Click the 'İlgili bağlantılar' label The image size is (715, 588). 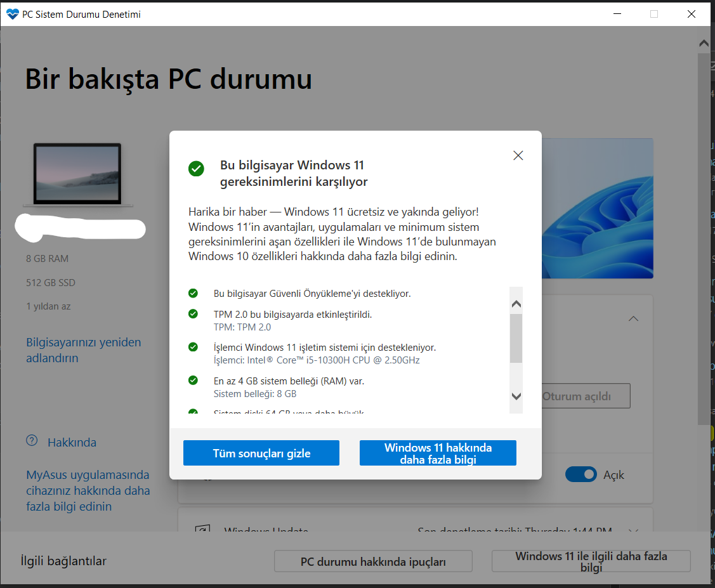[x=63, y=561]
